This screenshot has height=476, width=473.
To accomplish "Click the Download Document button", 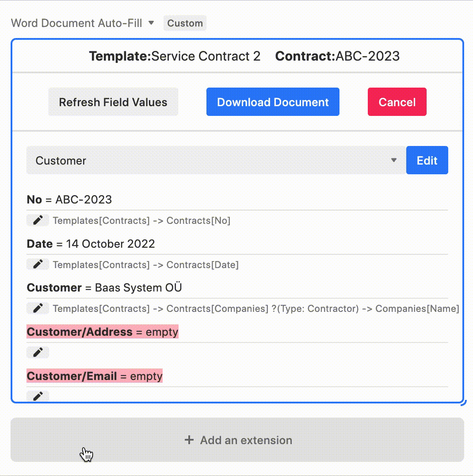I will [x=273, y=102].
